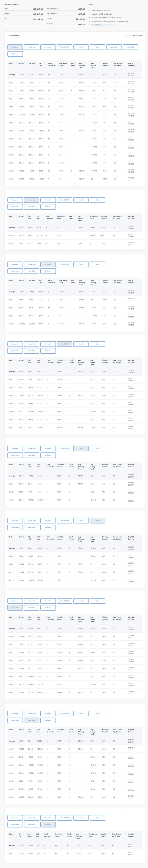148x868 pixels.
Task: Click the highlighted 10-Year Note tab above its table
Action: pyautogui.click(x=32, y=200)
